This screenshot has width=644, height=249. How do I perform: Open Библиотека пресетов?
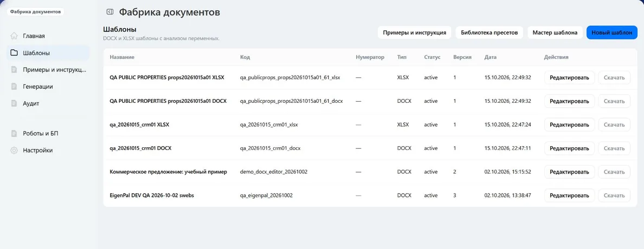pos(489,32)
